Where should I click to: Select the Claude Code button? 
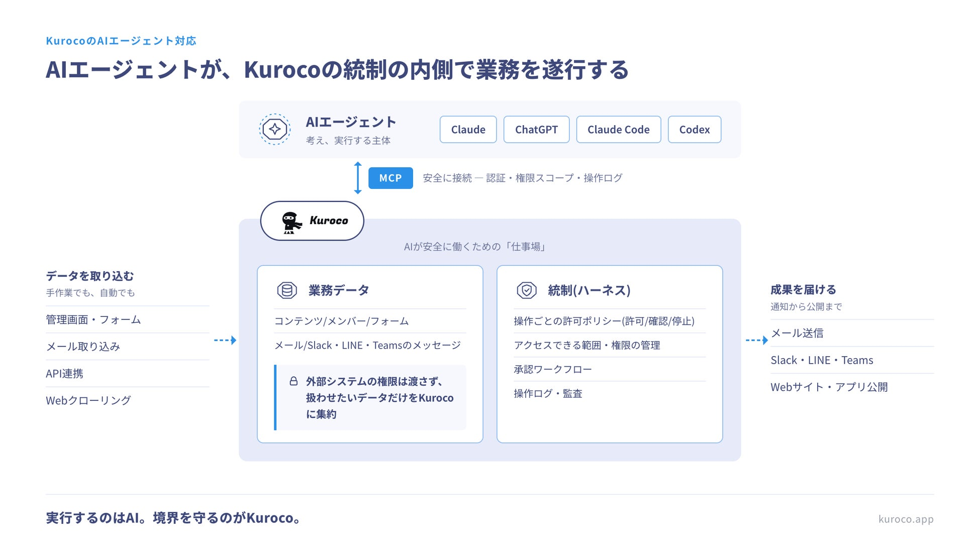pyautogui.click(x=619, y=130)
